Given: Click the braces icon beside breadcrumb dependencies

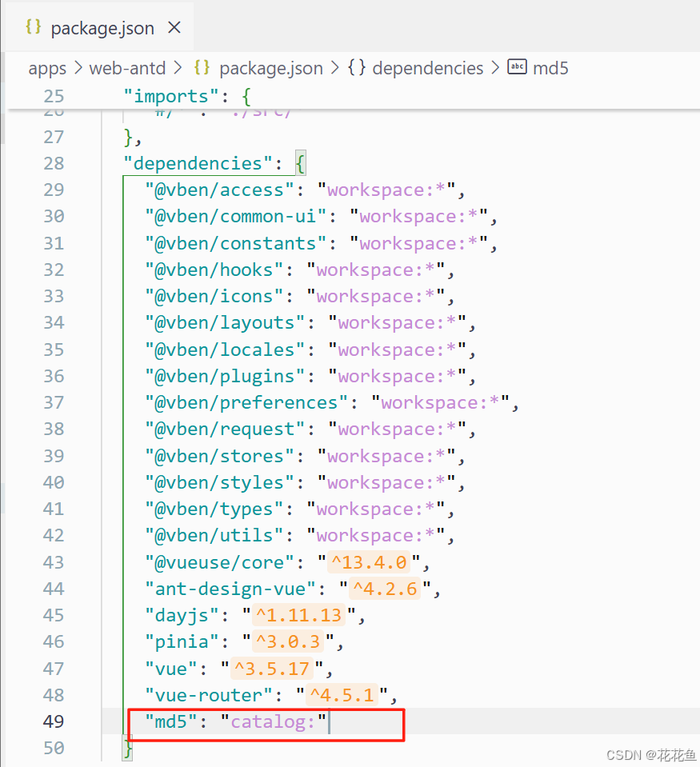Looking at the screenshot, I should 357,67.
